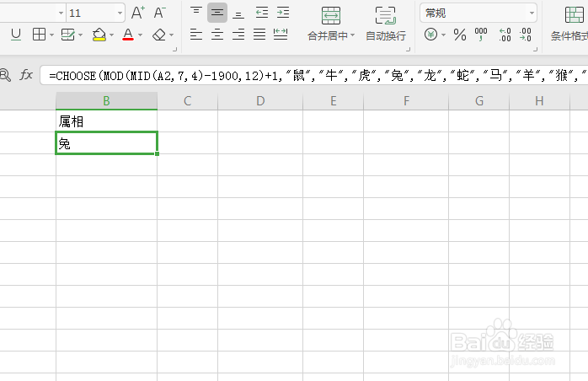Open alignment settings dialog launcher

(408, 49)
